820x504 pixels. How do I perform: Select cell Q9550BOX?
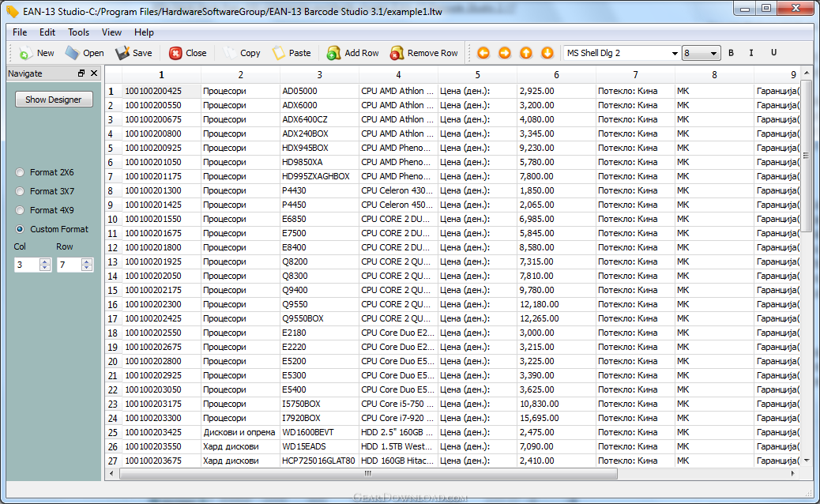[x=319, y=319]
